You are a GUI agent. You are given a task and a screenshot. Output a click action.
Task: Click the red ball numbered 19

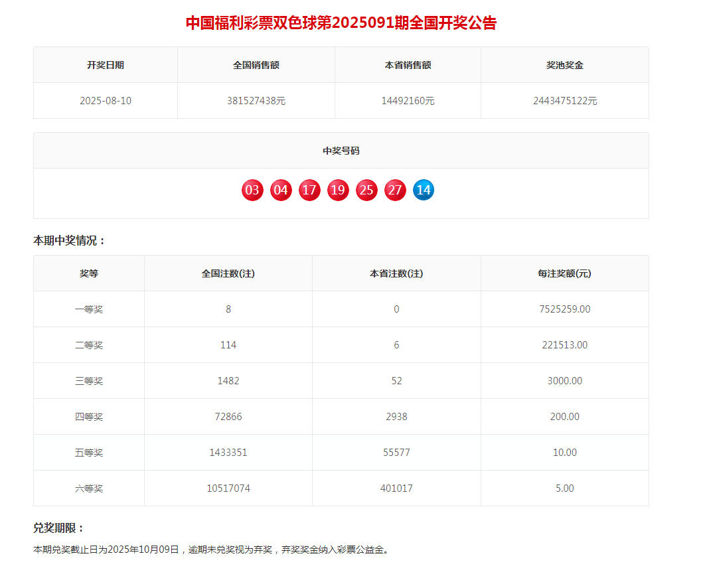tap(339, 190)
